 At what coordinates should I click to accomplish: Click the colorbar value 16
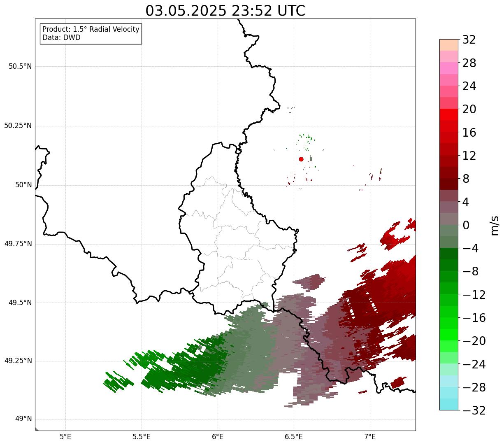(469, 133)
